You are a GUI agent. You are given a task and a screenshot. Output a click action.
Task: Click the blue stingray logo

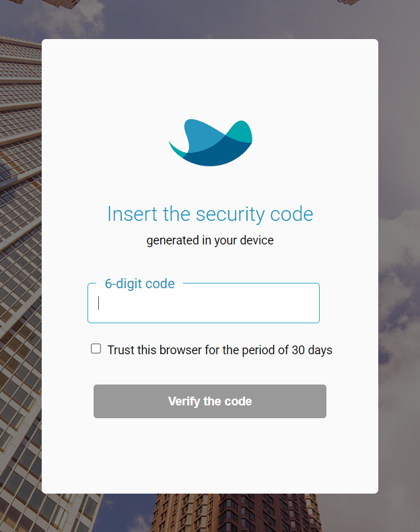[x=210, y=143]
